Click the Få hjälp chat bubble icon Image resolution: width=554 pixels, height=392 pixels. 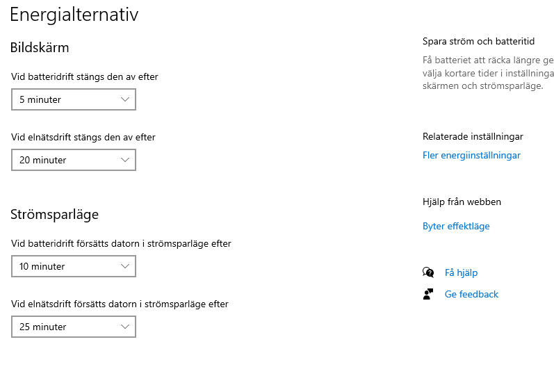point(428,272)
